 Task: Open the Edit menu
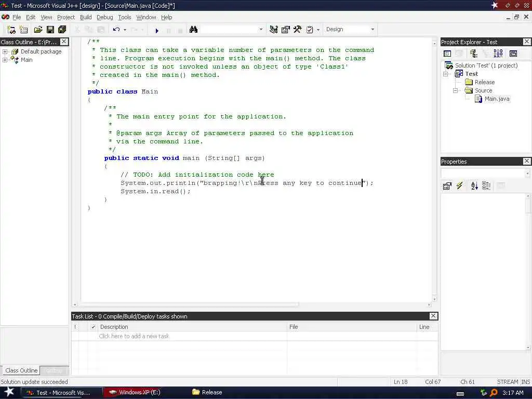click(31, 17)
